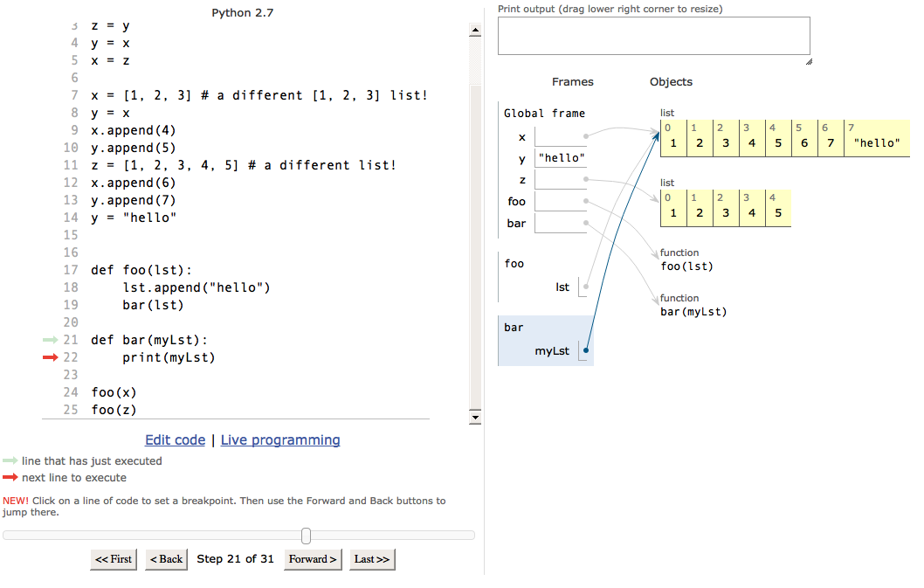This screenshot has height=588, width=924.
Task: Click line 22 print(myLst)
Action: [169, 357]
